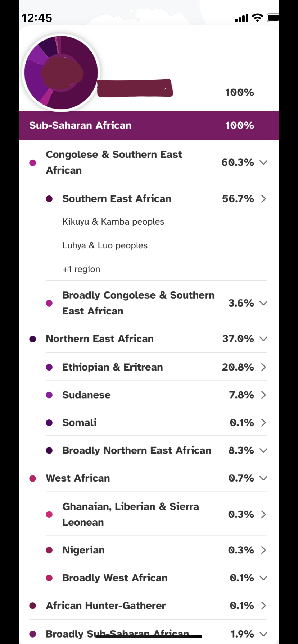Expand Broadly Northern East African chevron
This screenshot has width=298, height=644.
(x=263, y=450)
